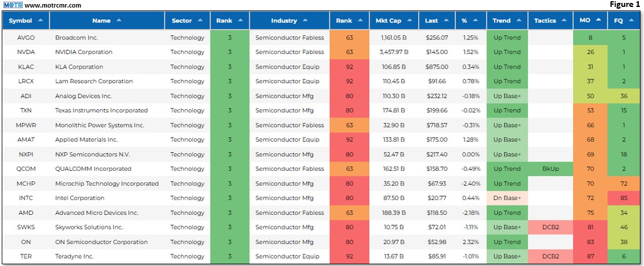Click the Dn Base+ trend cell for INTC

[x=507, y=198]
